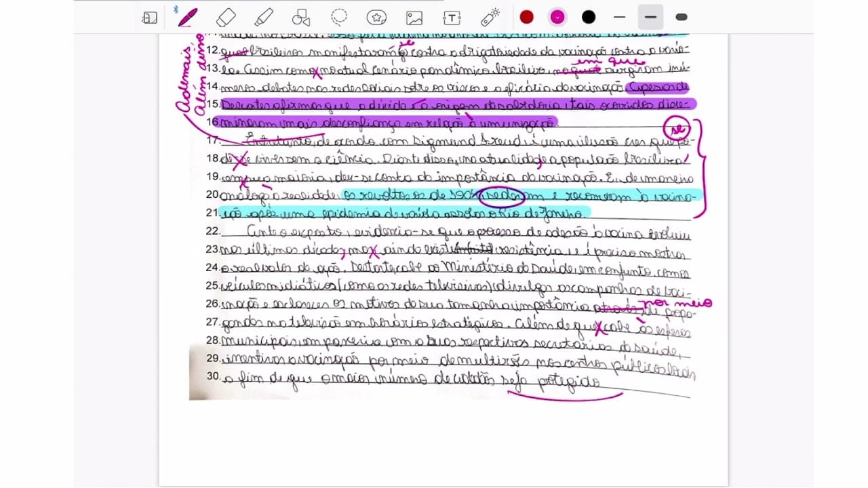Open the selected magenta color options
The width and height of the screenshot is (868, 488).
[x=557, y=17]
